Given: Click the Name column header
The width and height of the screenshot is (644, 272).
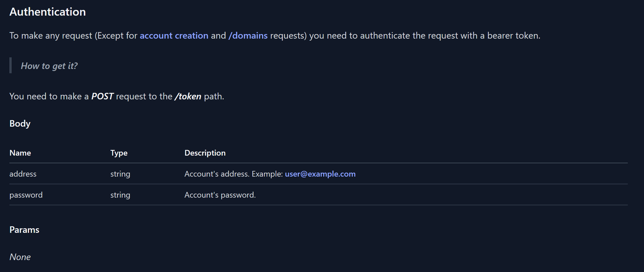Looking at the screenshot, I should (20, 153).
